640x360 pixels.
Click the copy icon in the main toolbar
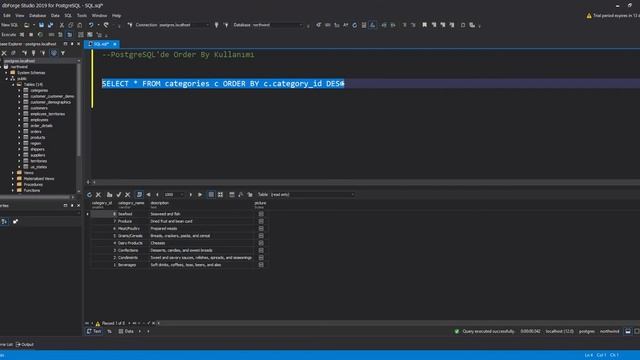coord(71,25)
